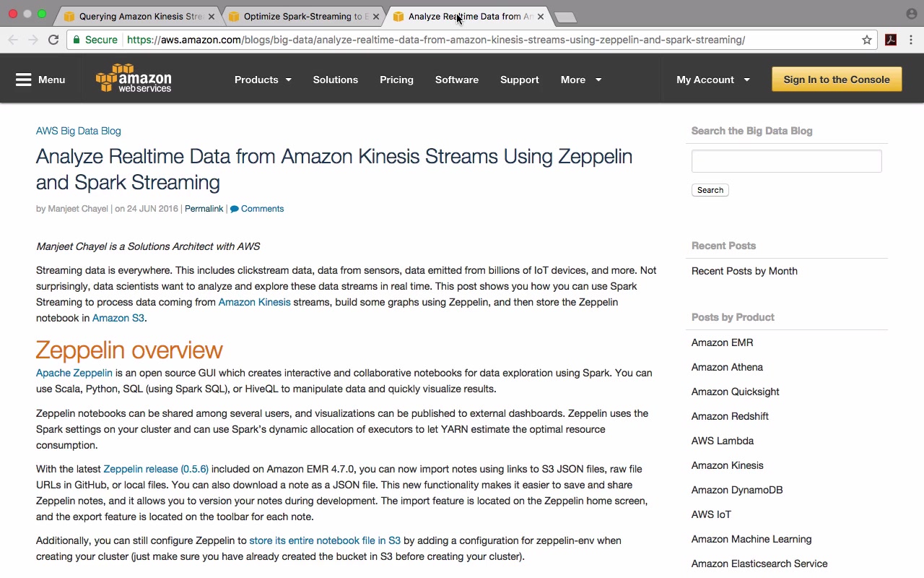Open the Amazon Redshift product link
This screenshot has width=924, height=578.
pyautogui.click(x=730, y=416)
